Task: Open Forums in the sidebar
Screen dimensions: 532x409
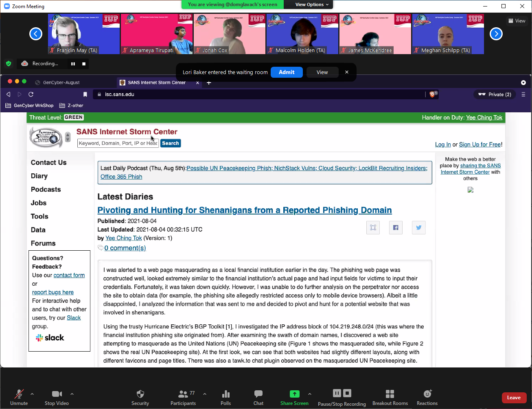Action: click(x=43, y=243)
